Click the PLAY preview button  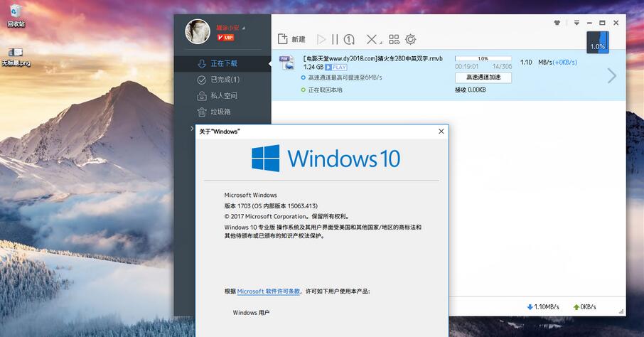click(x=336, y=67)
